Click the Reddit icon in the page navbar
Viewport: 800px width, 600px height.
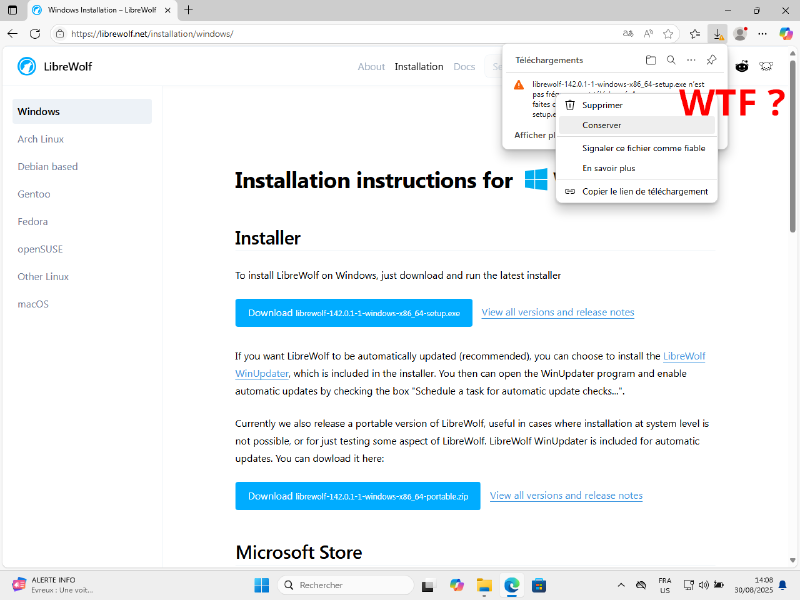pos(742,66)
